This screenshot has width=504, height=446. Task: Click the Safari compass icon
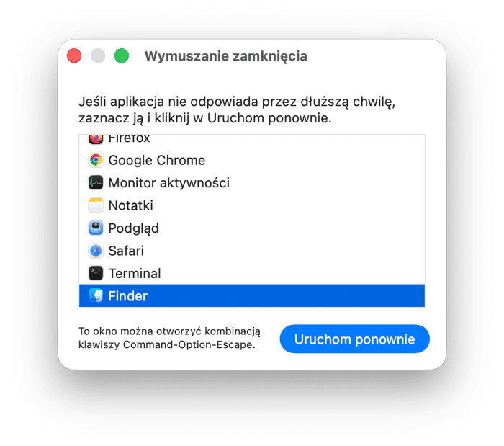96,251
